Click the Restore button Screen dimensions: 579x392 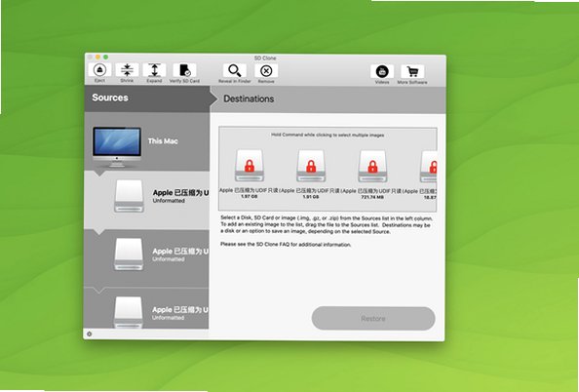pyautogui.click(x=373, y=318)
